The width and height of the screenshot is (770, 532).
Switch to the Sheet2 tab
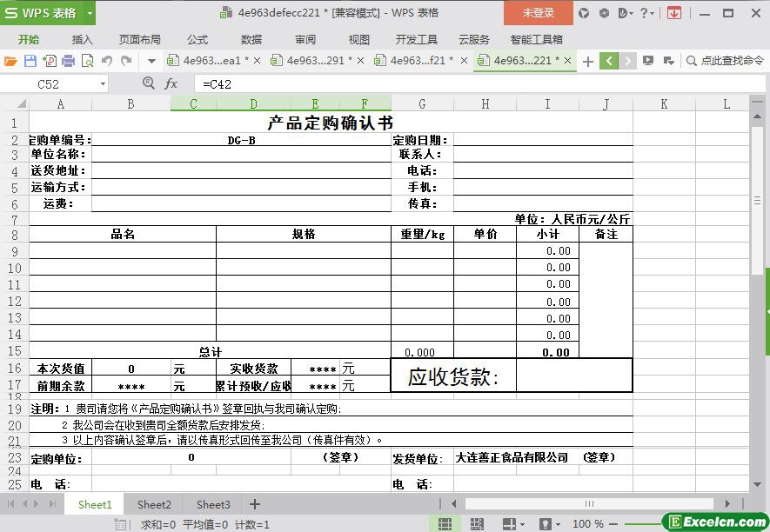coord(154,504)
